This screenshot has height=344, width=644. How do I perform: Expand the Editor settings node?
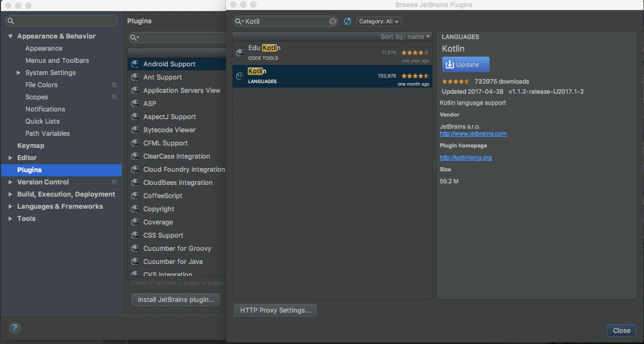tap(10, 158)
